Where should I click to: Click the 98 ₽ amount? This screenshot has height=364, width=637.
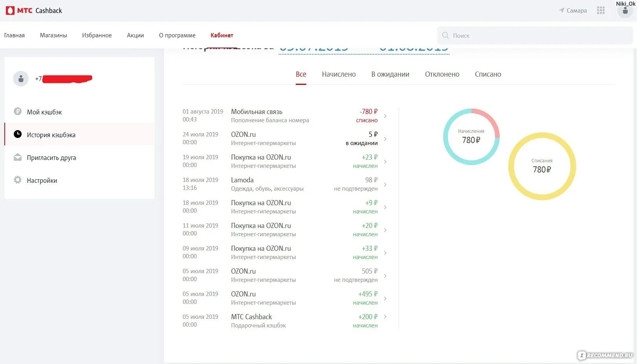[371, 180]
